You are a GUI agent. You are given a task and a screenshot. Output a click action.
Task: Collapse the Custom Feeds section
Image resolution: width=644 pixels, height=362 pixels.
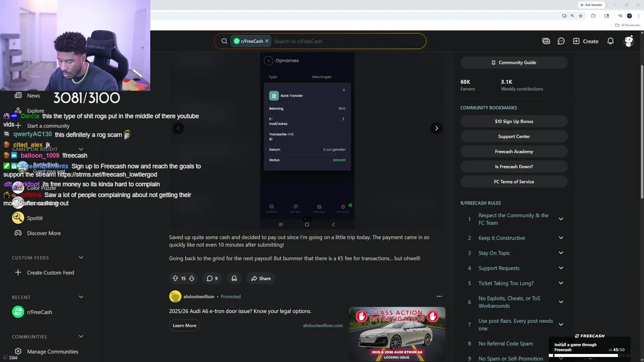click(80, 257)
